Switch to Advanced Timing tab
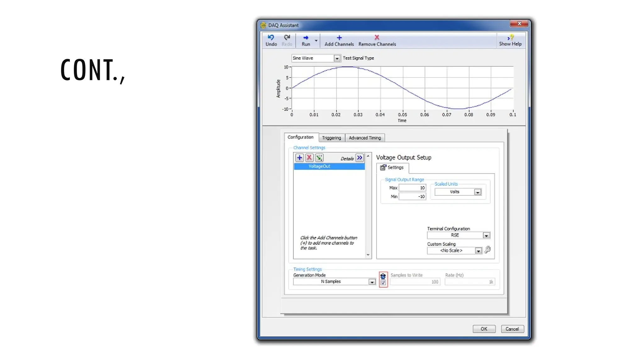The image size is (644, 362). 365,138
